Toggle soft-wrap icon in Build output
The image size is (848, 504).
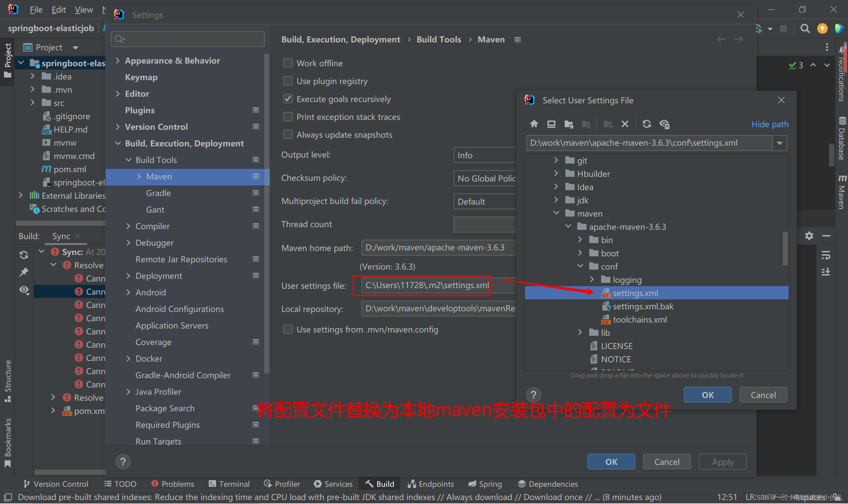[826, 255]
